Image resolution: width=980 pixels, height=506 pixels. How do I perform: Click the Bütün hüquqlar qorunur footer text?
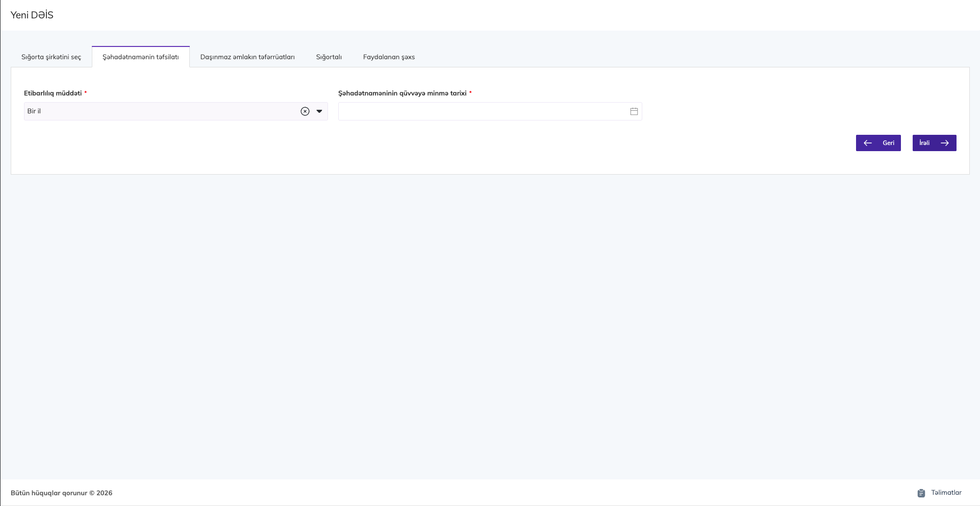[x=61, y=493]
